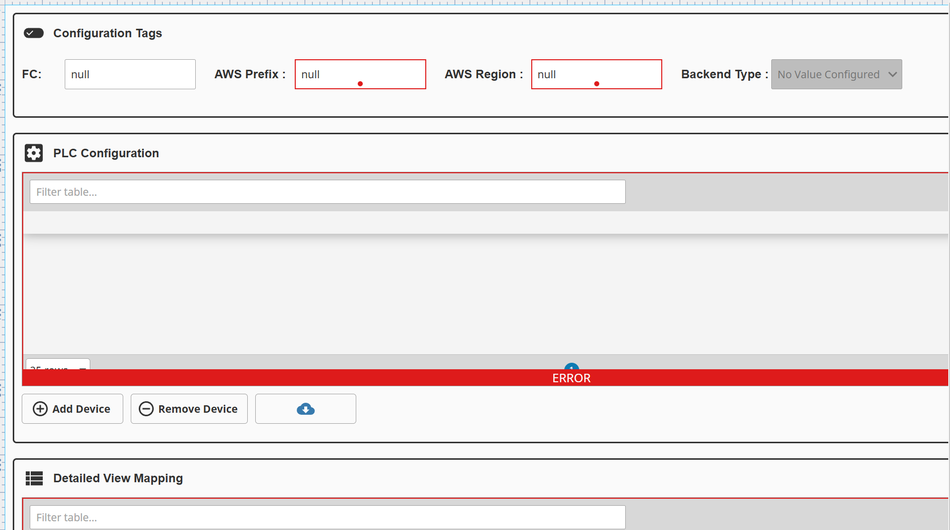This screenshot has width=950, height=530.
Task: Focus the AWS Prefix text field
Action: 360,74
